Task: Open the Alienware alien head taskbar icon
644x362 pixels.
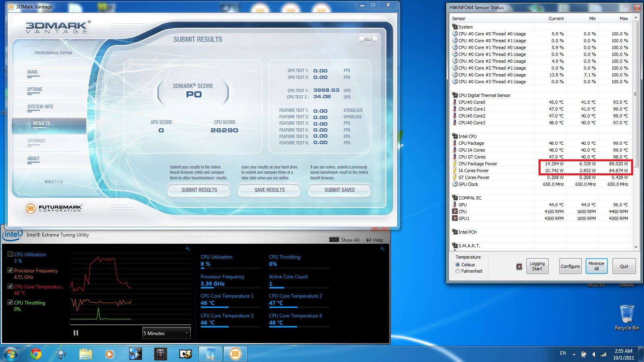Action: click(61, 354)
